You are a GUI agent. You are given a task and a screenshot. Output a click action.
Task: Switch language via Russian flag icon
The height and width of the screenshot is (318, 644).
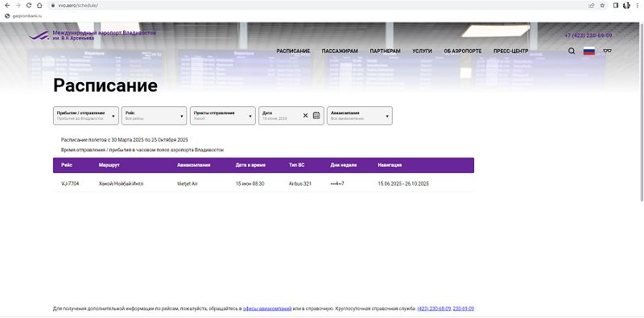(589, 51)
